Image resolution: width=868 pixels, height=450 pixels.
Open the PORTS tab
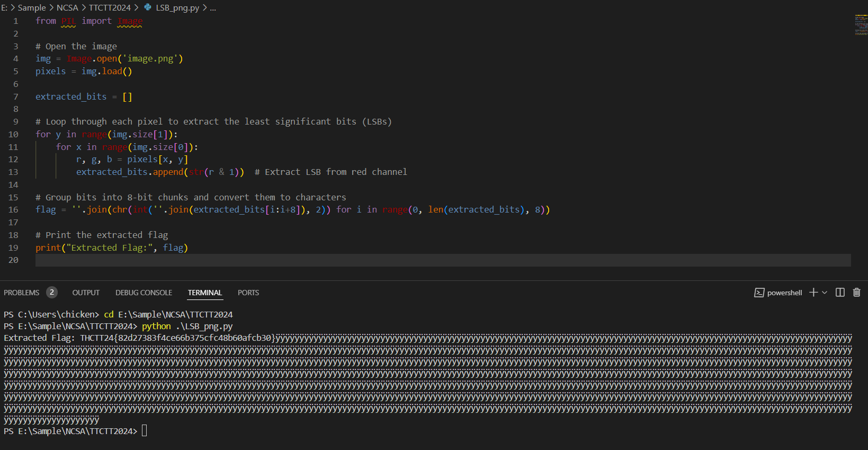248,293
